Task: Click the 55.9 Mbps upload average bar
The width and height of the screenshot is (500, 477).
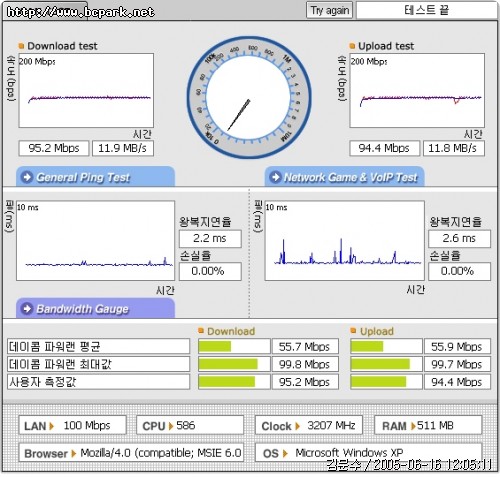Action: (386, 347)
